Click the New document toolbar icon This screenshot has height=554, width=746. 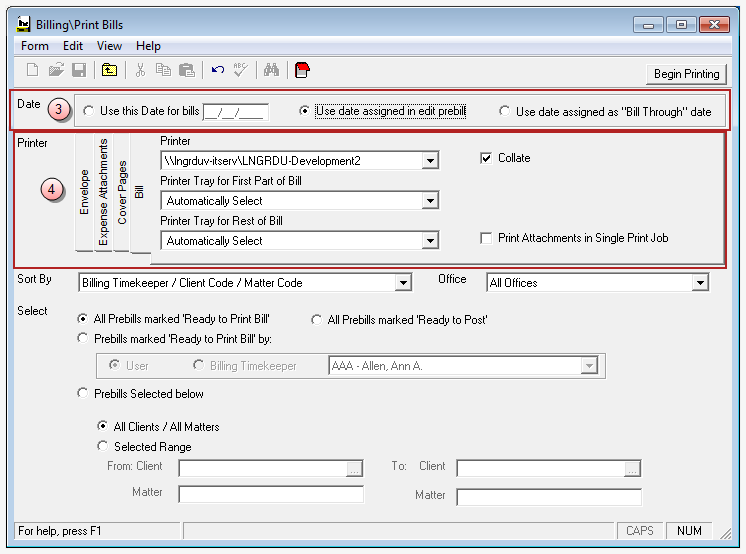pyautogui.click(x=32, y=70)
